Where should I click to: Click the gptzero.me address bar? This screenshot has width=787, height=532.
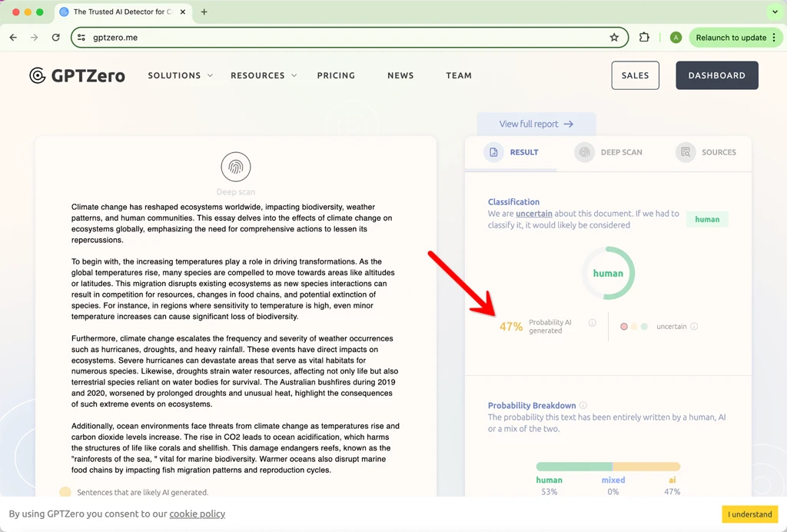pos(350,38)
